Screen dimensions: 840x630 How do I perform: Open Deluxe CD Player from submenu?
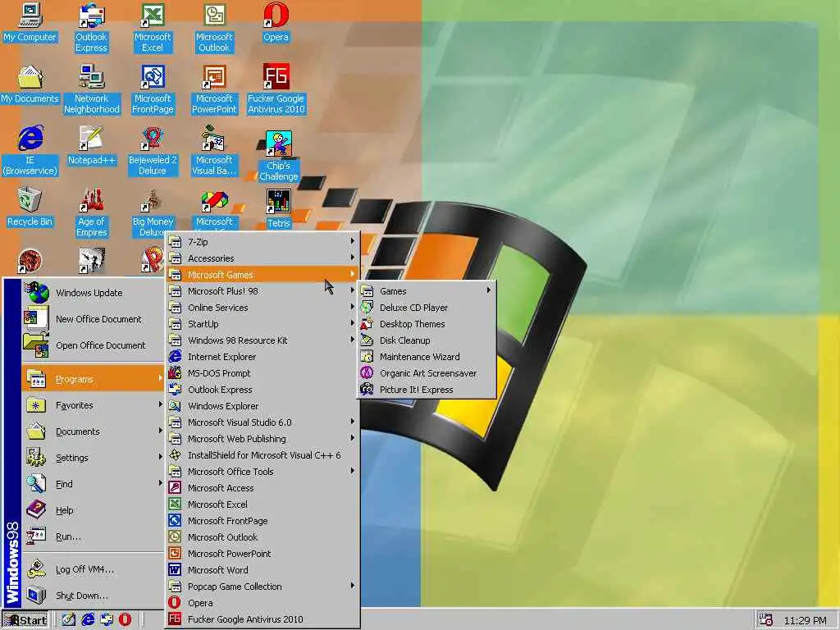tap(427, 308)
